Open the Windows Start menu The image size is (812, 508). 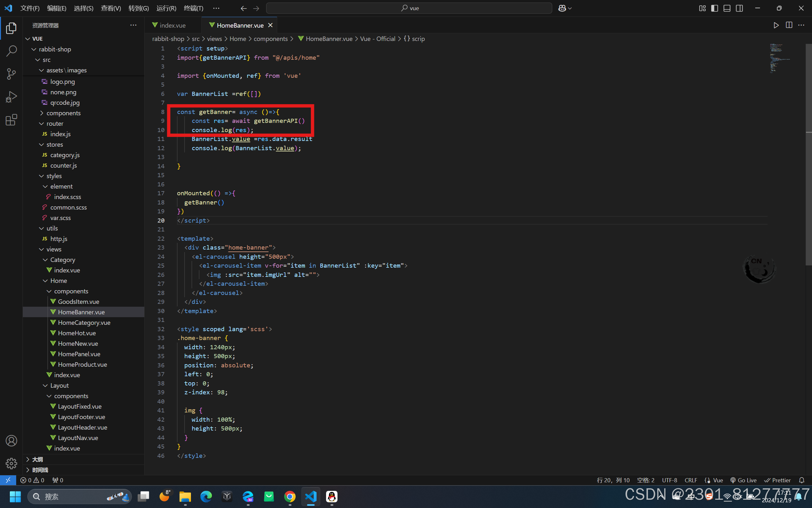point(15,496)
